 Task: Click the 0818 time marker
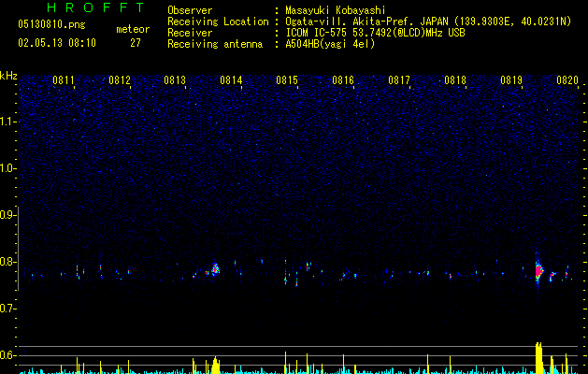pos(455,80)
